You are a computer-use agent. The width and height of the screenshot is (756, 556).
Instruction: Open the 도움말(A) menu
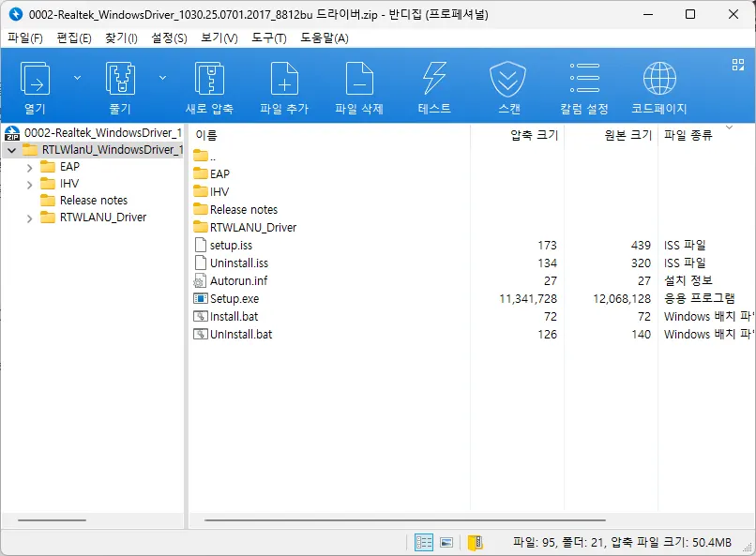(325, 38)
